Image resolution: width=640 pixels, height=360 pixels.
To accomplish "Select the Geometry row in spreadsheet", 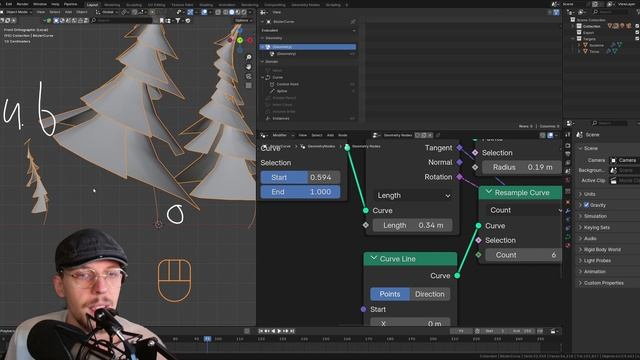I will 308,47.
